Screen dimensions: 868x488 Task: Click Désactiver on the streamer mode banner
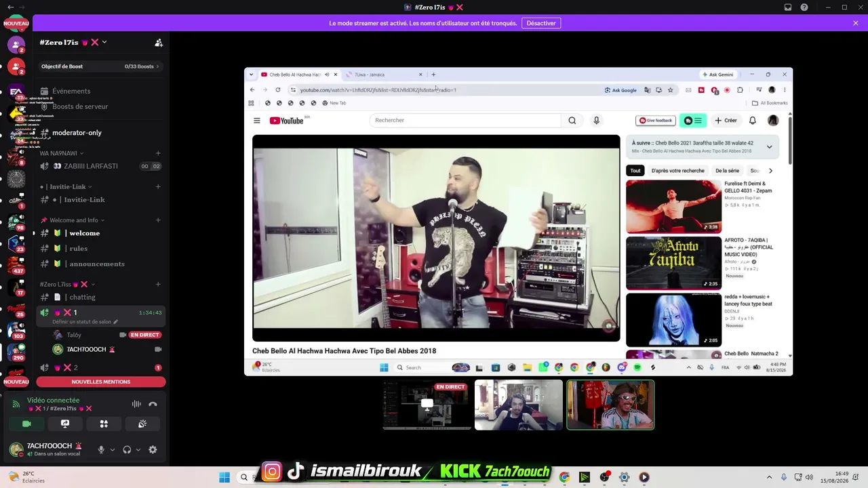(541, 23)
